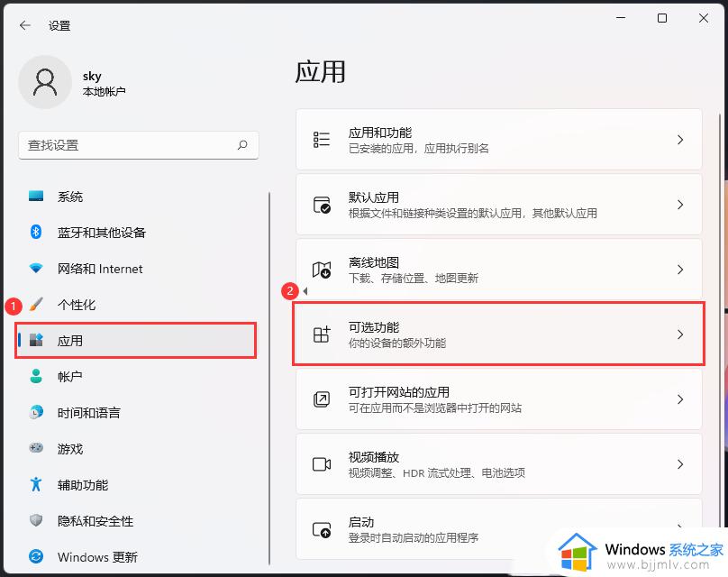728x577 pixels.
Task: Expand 可选功能 with its chevron
Action: [x=680, y=334]
